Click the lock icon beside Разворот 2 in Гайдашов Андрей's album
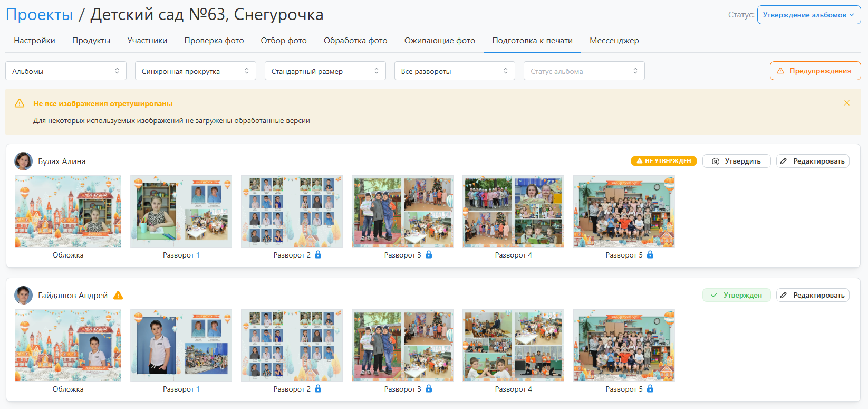Viewport: 868px width, 409px height. tap(318, 389)
